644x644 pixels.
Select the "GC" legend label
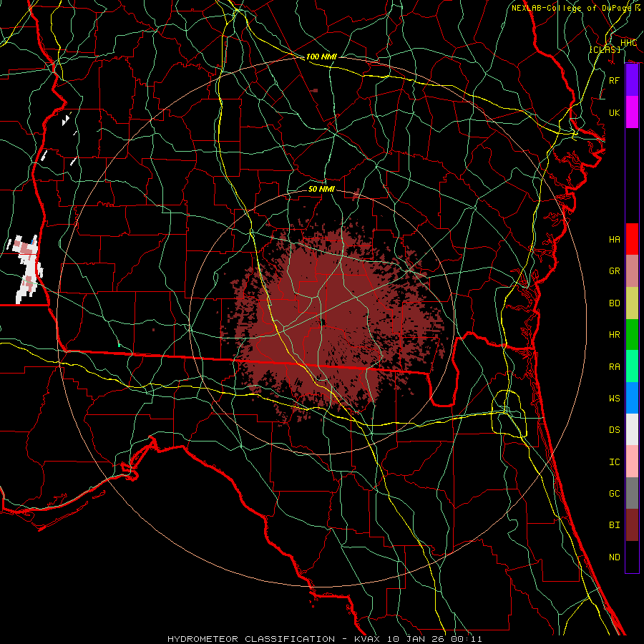click(x=615, y=494)
